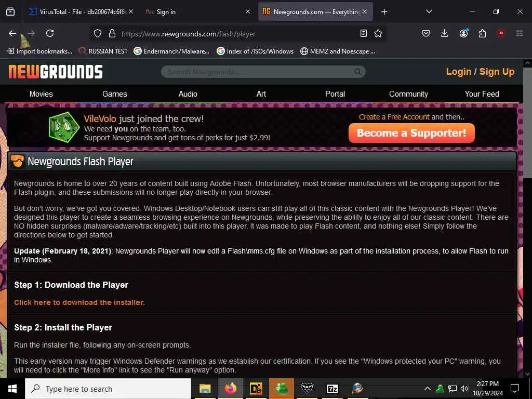Go back to the previous page

[12, 33]
